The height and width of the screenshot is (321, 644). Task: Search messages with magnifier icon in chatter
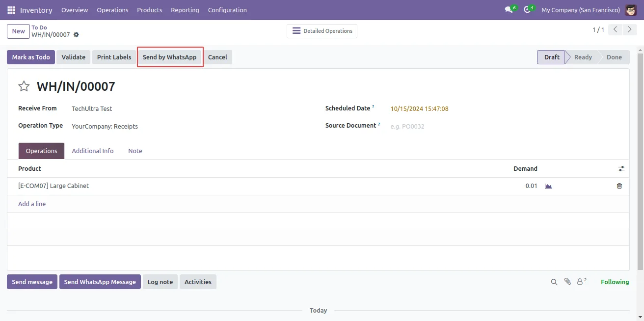tap(554, 282)
